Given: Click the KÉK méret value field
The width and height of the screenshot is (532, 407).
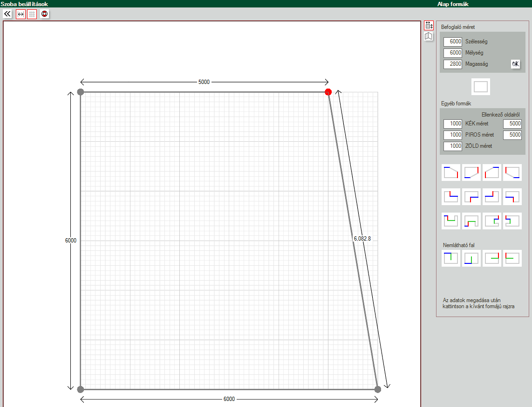Looking at the screenshot, I should click(452, 124).
